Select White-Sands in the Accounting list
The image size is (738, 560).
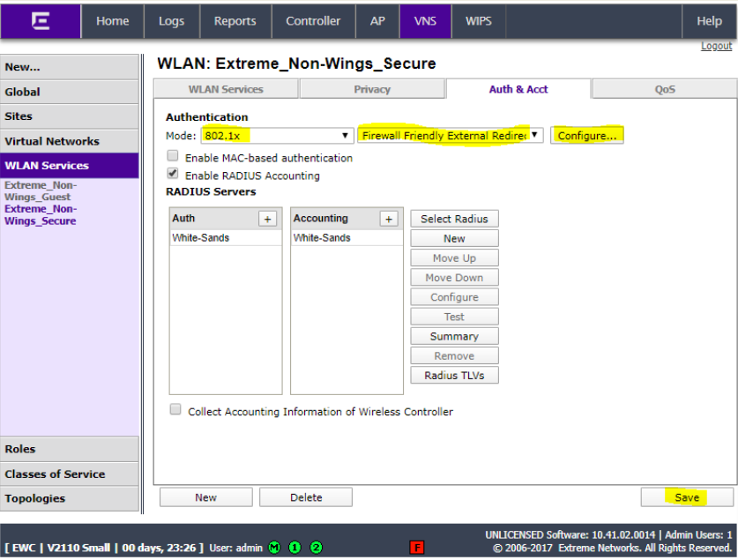pyautogui.click(x=347, y=237)
